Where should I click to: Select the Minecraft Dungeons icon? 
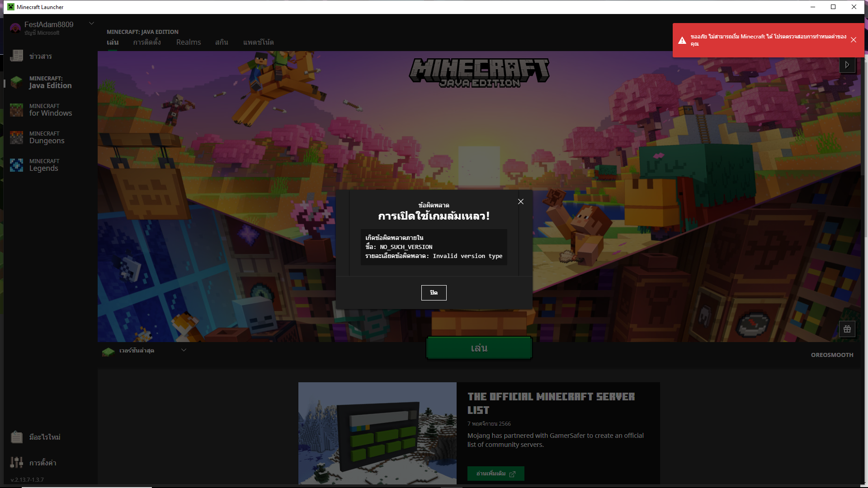click(17, 137)
